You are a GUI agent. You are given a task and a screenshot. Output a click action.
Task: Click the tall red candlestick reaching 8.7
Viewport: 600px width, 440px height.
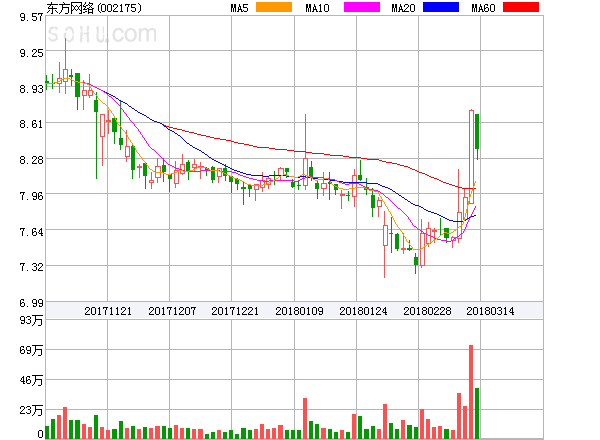click(x=471, y=157)
